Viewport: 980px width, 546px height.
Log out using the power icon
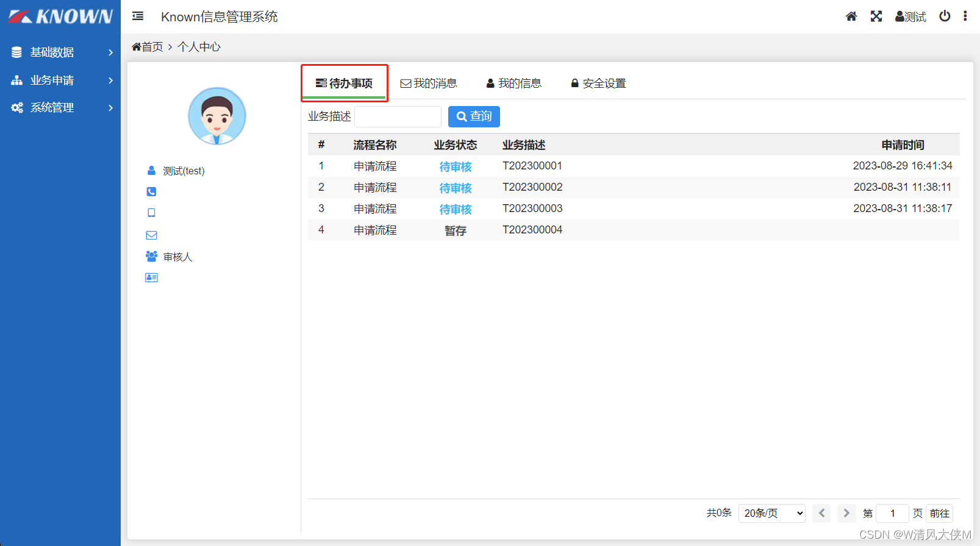pos(945,16)
